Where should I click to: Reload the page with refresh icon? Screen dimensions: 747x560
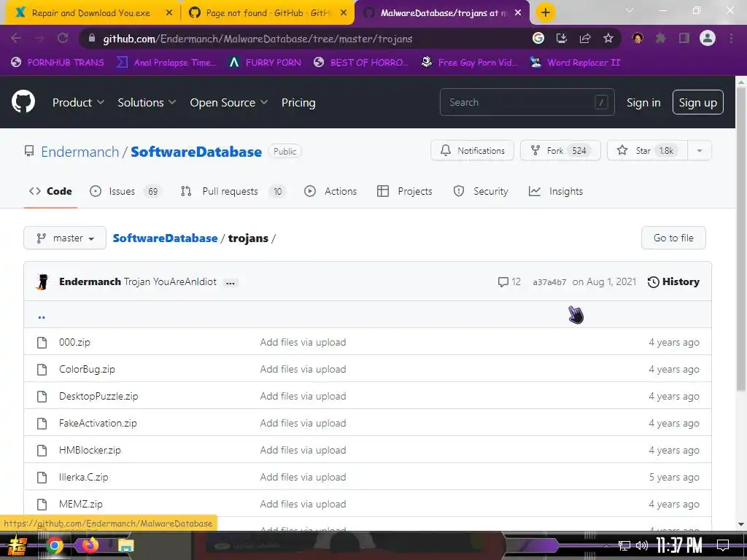(x=63, y=38)
